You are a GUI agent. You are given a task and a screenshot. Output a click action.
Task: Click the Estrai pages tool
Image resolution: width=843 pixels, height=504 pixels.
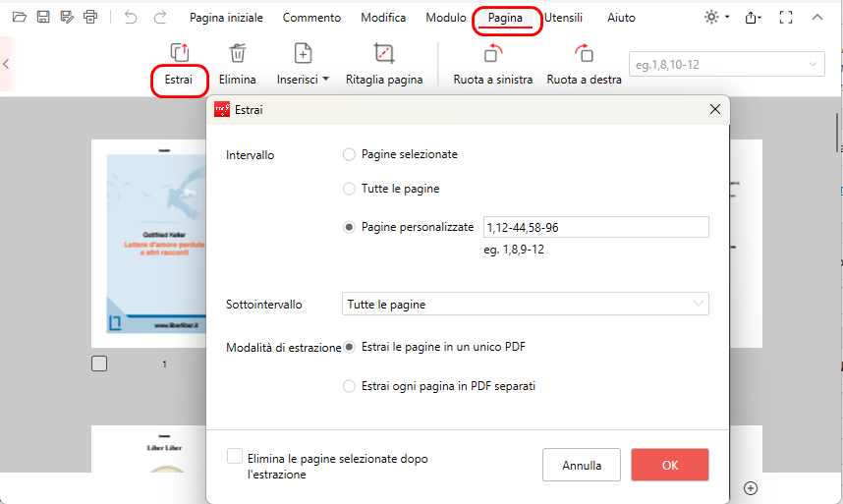point(179,65)
